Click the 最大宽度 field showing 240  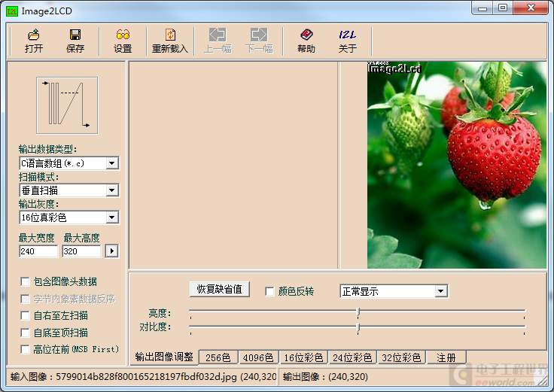(x=38, y=251)
